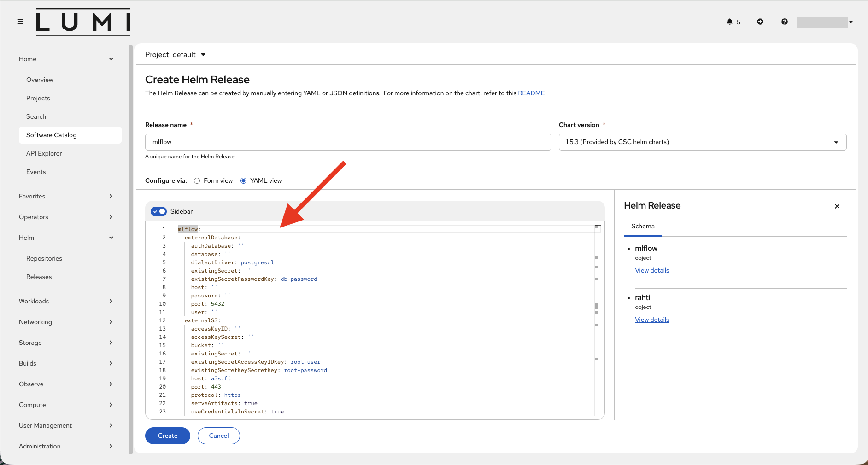Select the Form view radio button
This screenshot has width=868, height=465.
tap(197, 180)
